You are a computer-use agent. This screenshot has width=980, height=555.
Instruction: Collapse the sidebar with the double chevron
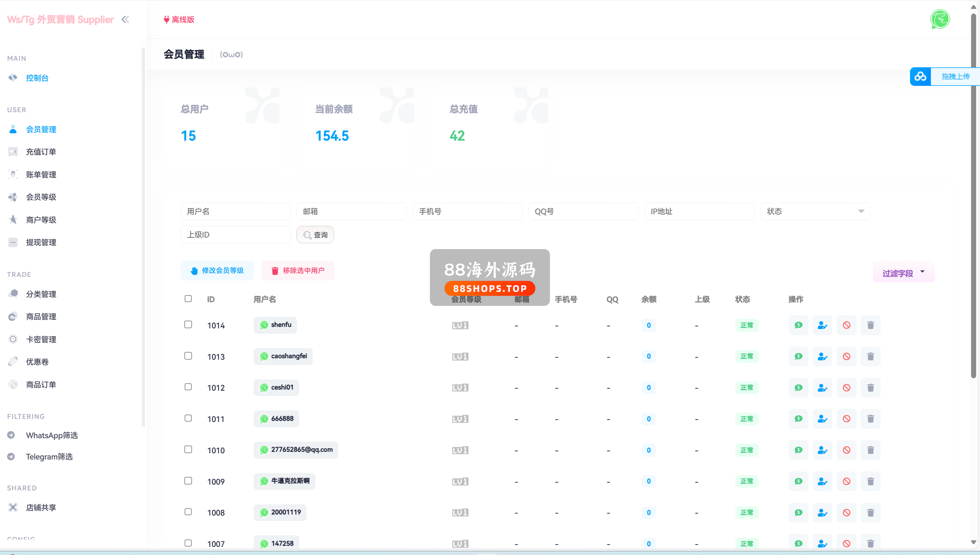(125, 19)
